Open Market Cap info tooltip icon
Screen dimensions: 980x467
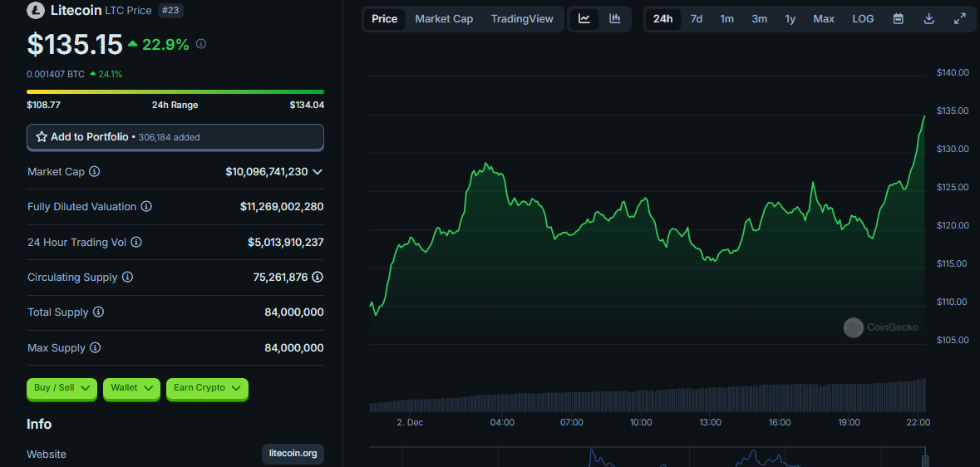click(95, 171)
